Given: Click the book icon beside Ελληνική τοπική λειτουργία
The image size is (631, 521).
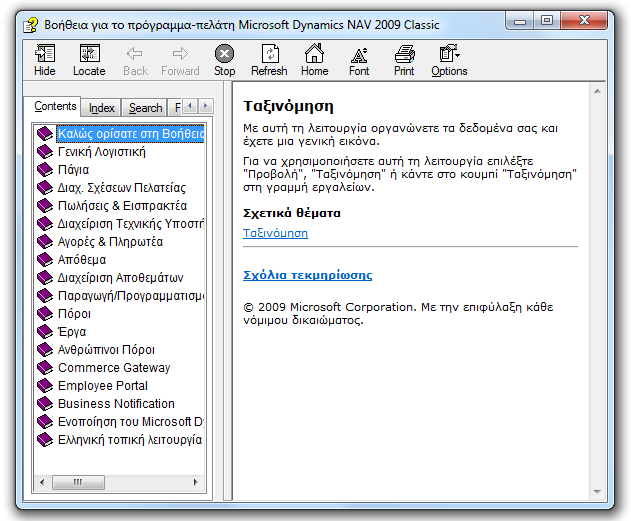Looking at the screenshot, I should click(45, 439).
